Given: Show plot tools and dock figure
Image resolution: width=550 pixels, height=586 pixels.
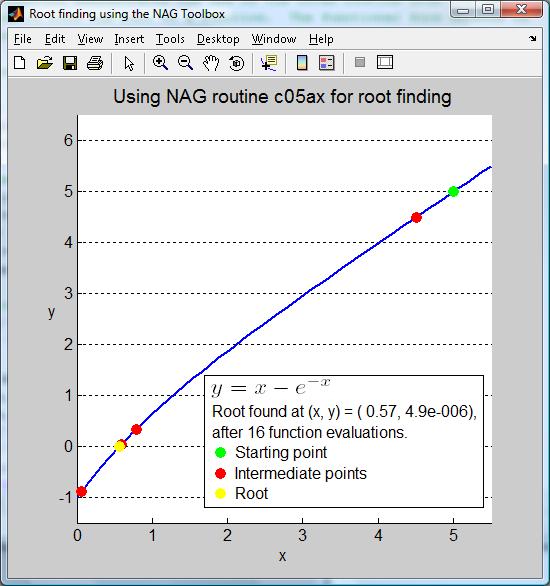Looking at the screenshot, I should pos(385,62).
